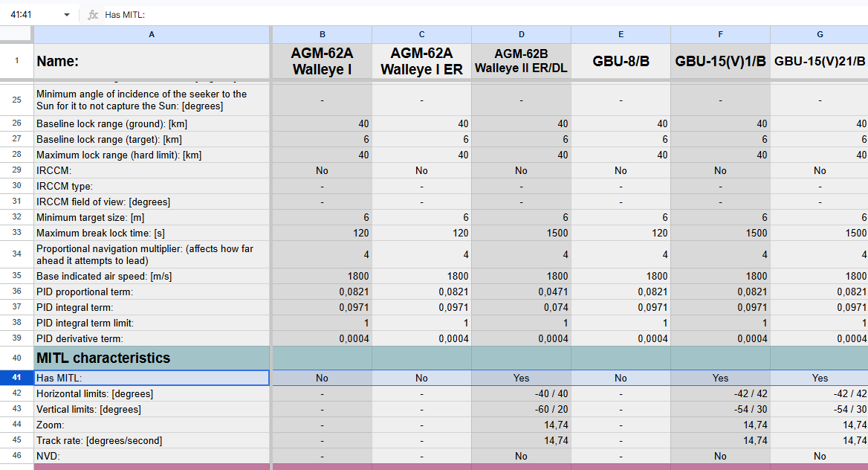This screenshot has height=470, width=868.
Task: Select the 'GBU-8/B' header cell
Action: pos(621,61)
